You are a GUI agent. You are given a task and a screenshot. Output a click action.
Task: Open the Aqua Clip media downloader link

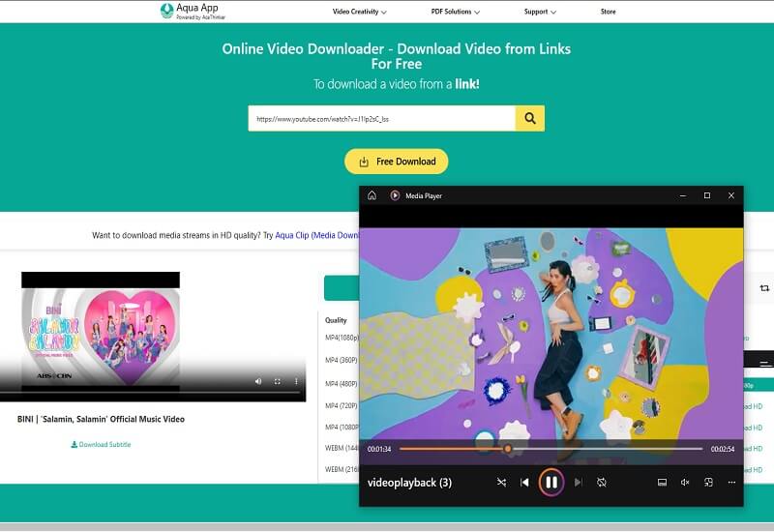coord(317,235)
